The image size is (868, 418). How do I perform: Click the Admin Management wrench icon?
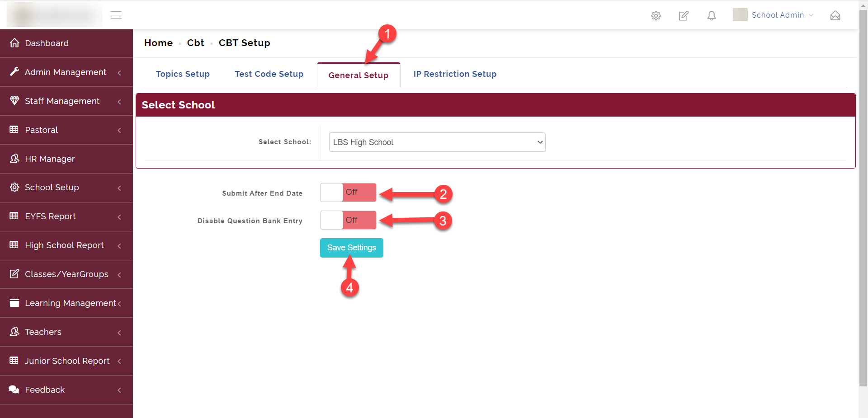point(14,71)
